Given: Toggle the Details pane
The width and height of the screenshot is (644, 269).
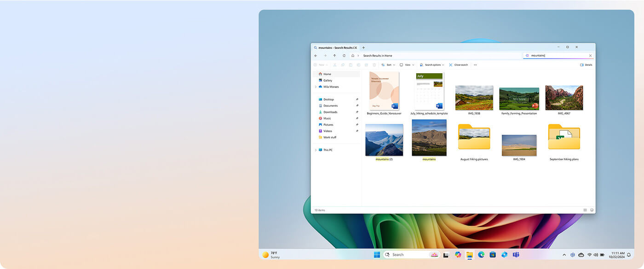Looking at the screenshot, I should 586,65.
